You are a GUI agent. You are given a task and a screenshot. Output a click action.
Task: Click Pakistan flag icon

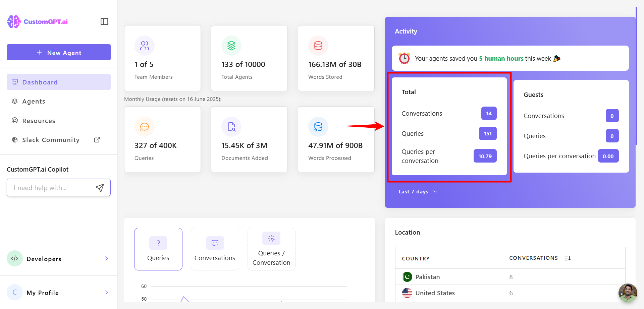[407, 277]
